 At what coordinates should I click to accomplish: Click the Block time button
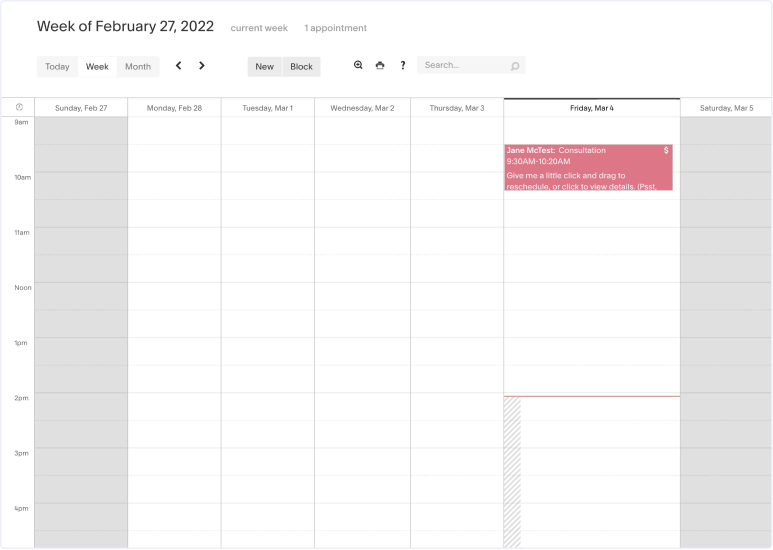301,67
